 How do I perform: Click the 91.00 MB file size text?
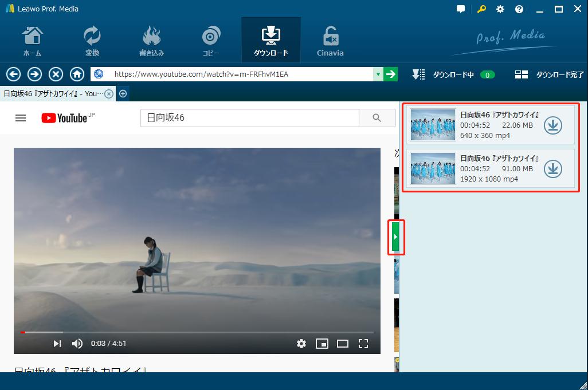[x=518, y=168]
